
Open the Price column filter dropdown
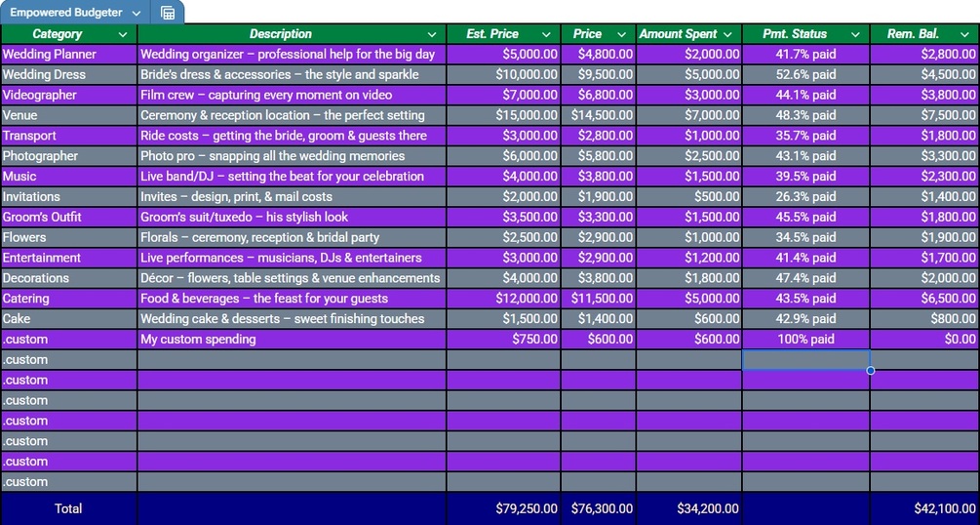(621, 34)
